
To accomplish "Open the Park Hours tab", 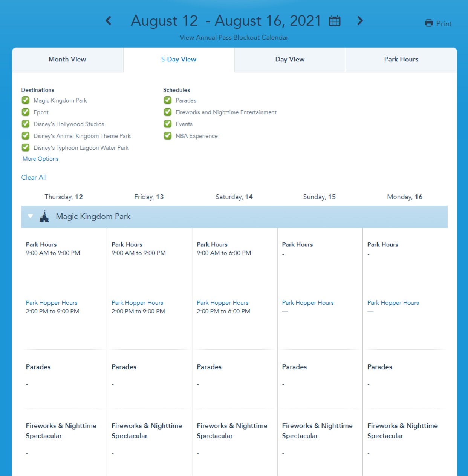I will coord(401,60).
